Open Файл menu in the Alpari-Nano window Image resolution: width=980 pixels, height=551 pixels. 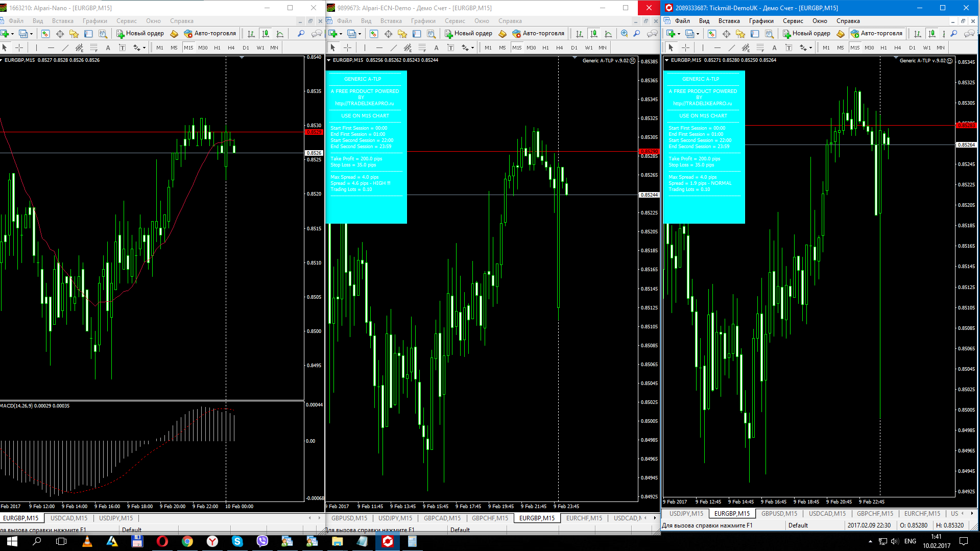click(x=16, y=21)
